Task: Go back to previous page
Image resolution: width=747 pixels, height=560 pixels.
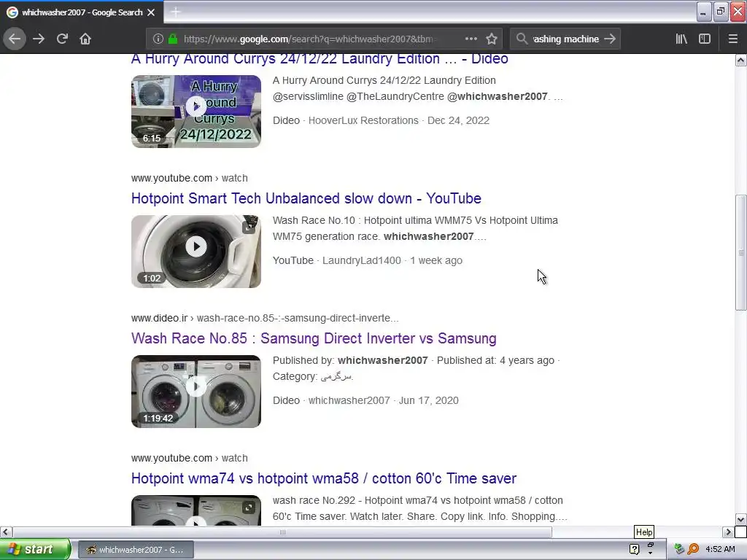Action: [x=15, y=39]
